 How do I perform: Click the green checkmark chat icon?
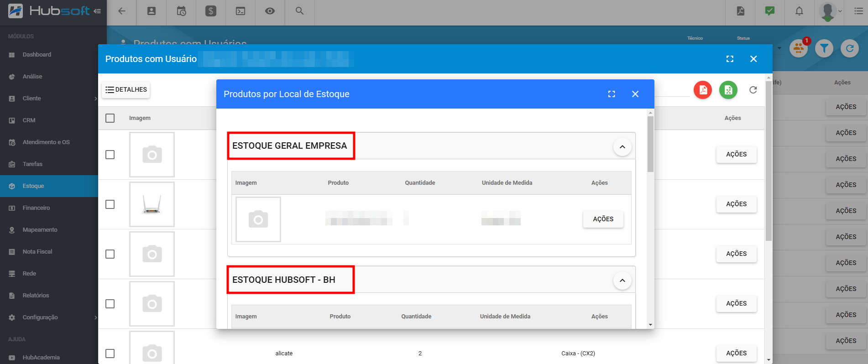tap(770, 11)
